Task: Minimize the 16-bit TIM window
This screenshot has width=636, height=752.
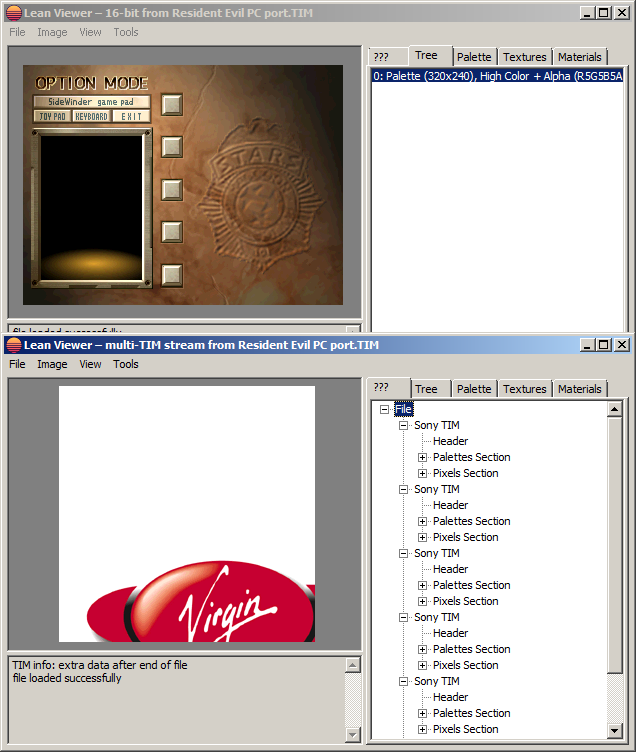Action: (x=586, y=13)
